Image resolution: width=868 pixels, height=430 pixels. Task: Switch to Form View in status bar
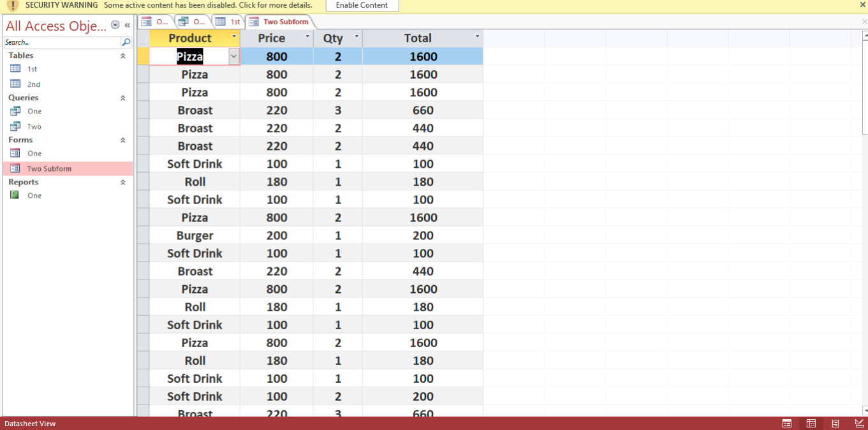point(787,424)
